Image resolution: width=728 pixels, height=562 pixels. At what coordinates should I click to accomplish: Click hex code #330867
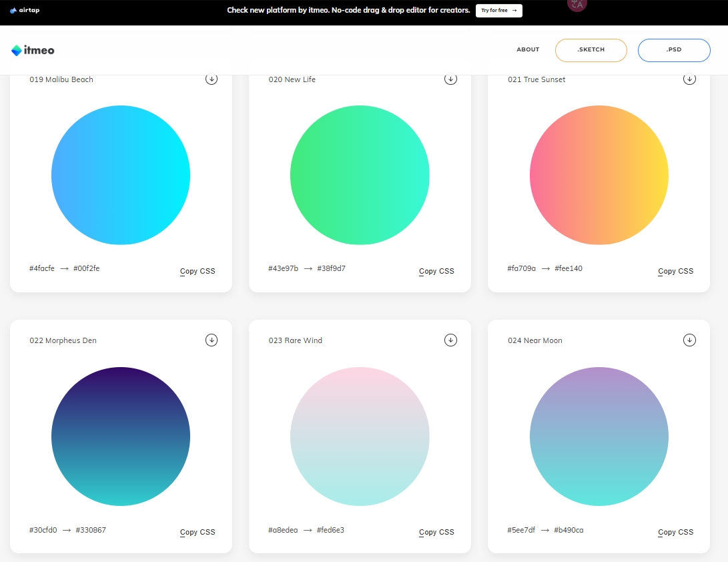(91, 530)
